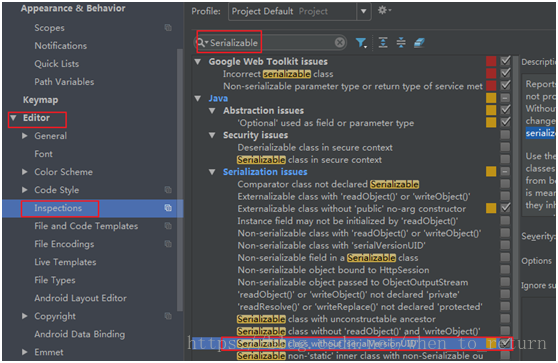Open the gear profile actions menu
558x363 pixels.
point(384,10)
